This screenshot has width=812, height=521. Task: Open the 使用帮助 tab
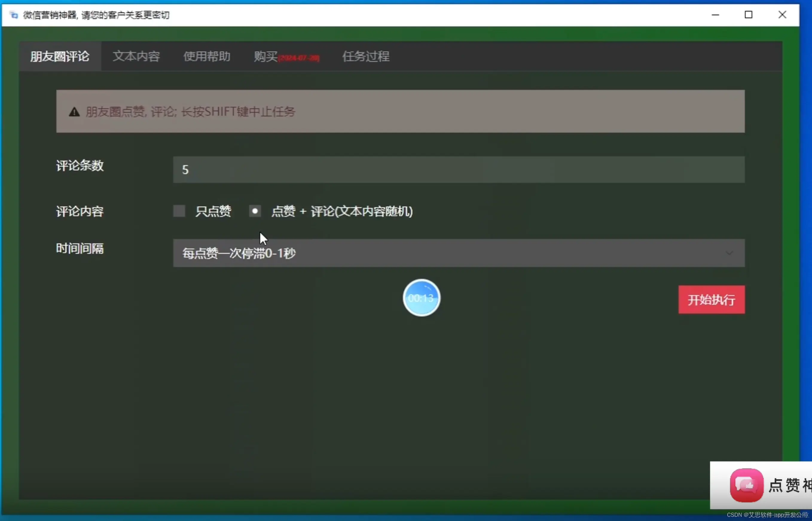[207, 56]
